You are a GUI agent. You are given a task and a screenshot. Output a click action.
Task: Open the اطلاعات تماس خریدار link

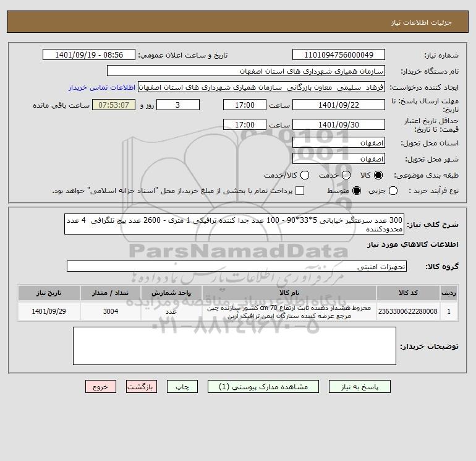pos(102,87)
